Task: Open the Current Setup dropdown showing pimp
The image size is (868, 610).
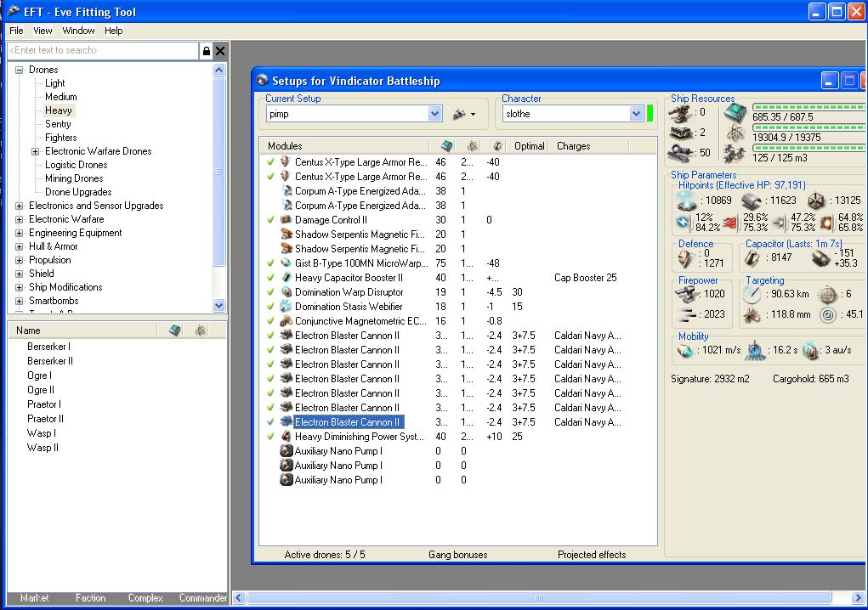Action: pos(435,114)
